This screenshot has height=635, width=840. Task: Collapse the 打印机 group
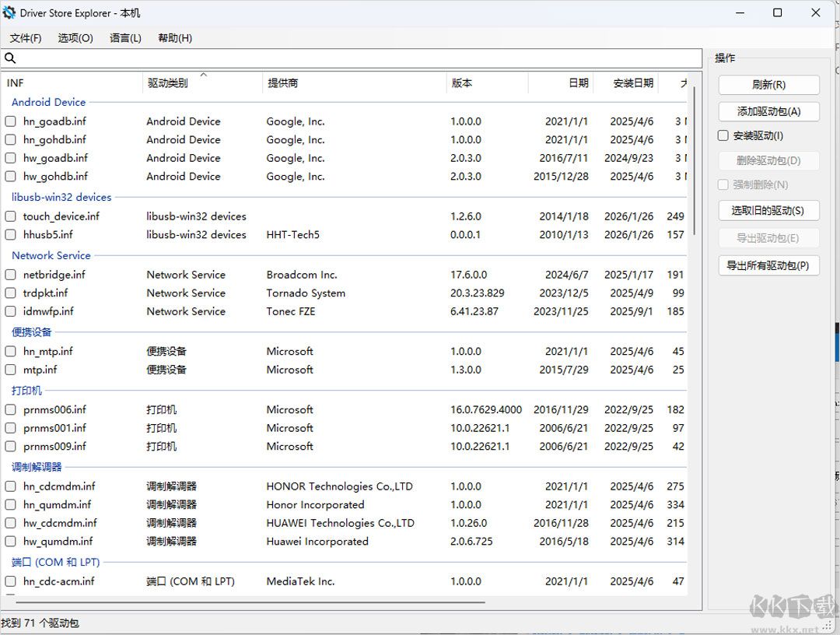26,390
